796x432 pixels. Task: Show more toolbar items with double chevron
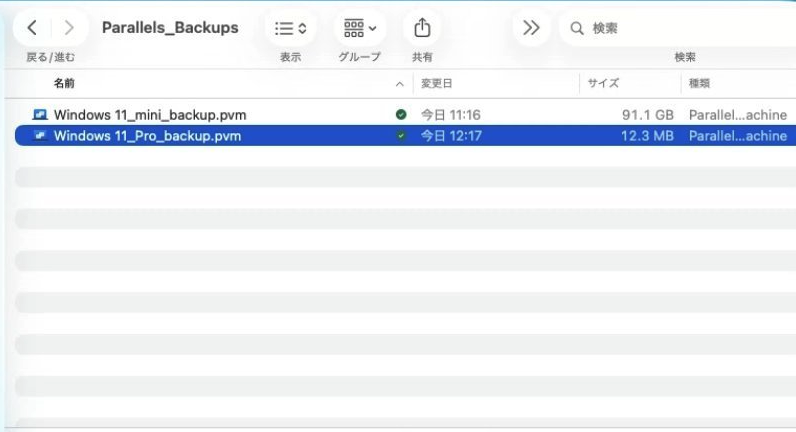(531, 27)
